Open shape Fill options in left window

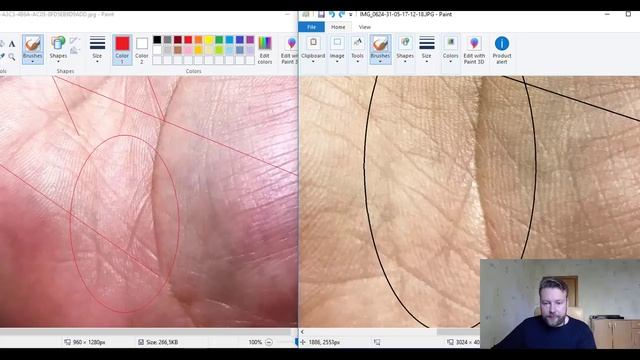pyautogui.click(x=74, y=51)
